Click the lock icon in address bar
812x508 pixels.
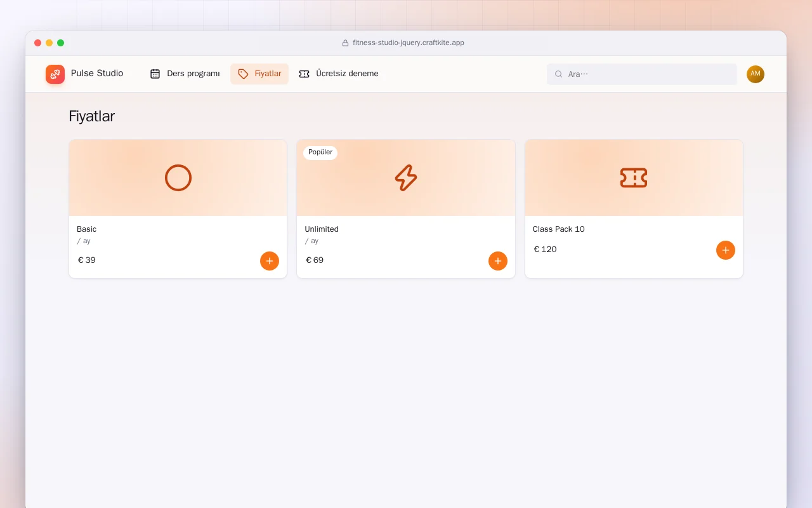point(346,43)
